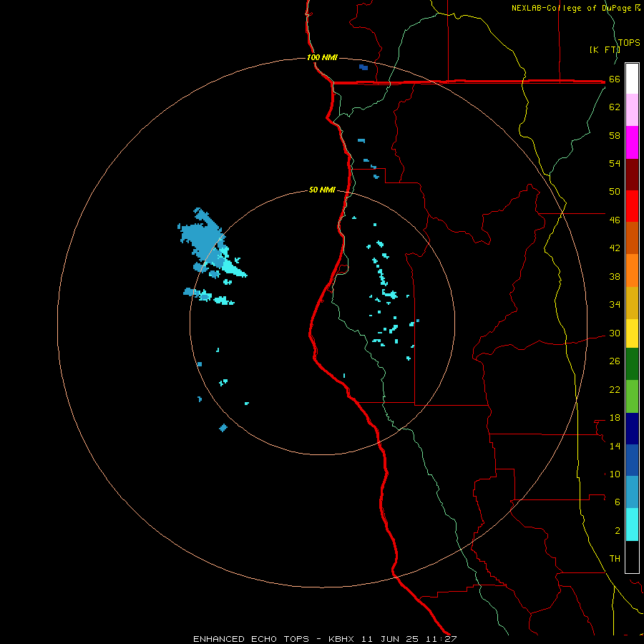Click the dark blue echo near 100 NMI label

[364, 67]
